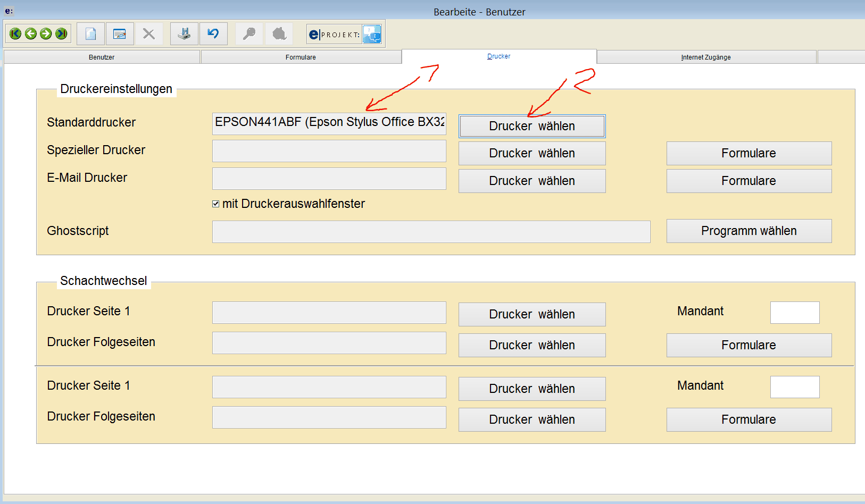Click the application icon in the title bar
865x504 pixels.
(9, 11)
